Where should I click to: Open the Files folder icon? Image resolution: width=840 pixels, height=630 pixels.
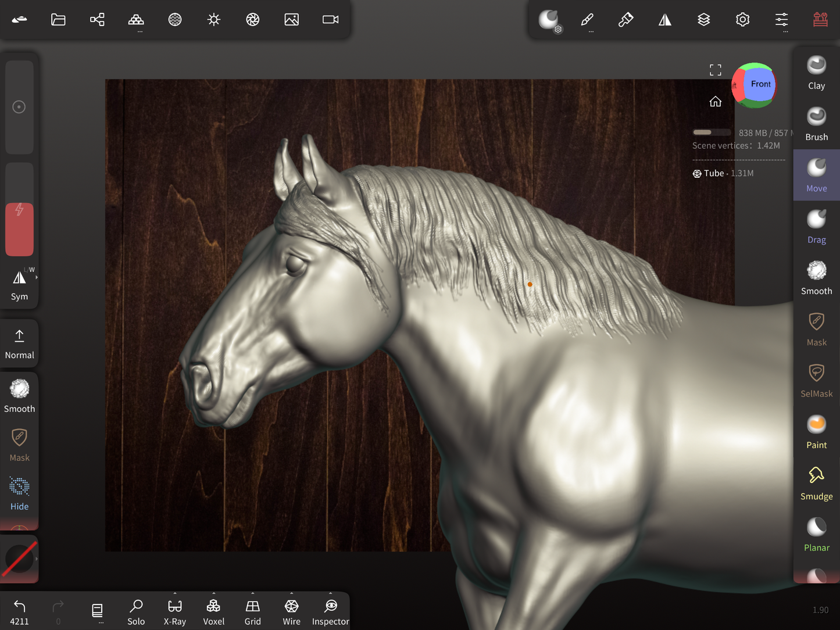58,20
